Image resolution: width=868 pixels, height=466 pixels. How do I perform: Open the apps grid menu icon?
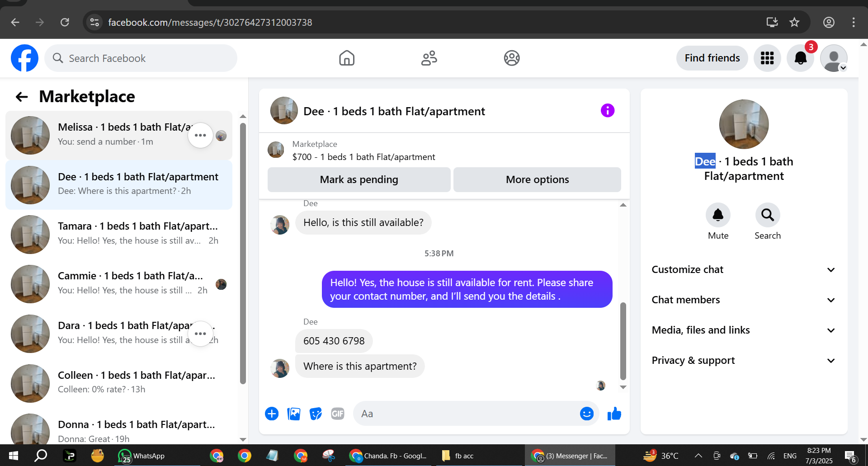tap(767, 58)
